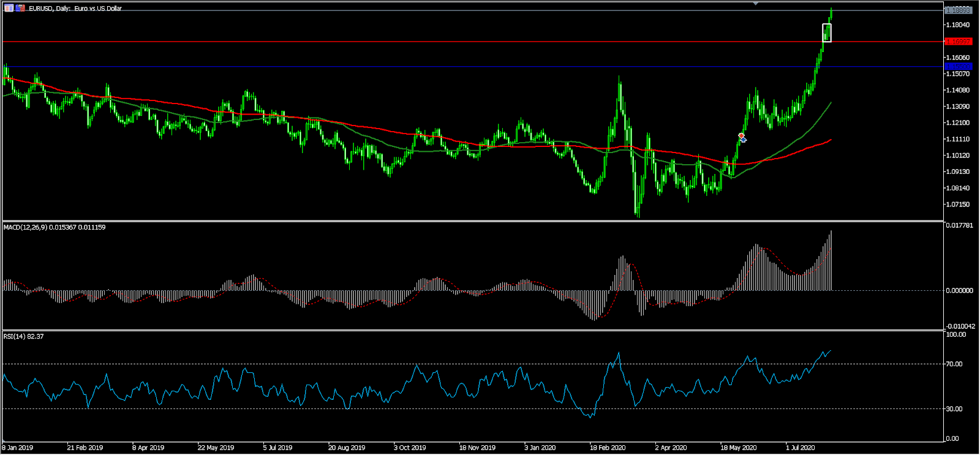
Task: Click the blue 1.15500 price level tag
Action: [958, 66]
